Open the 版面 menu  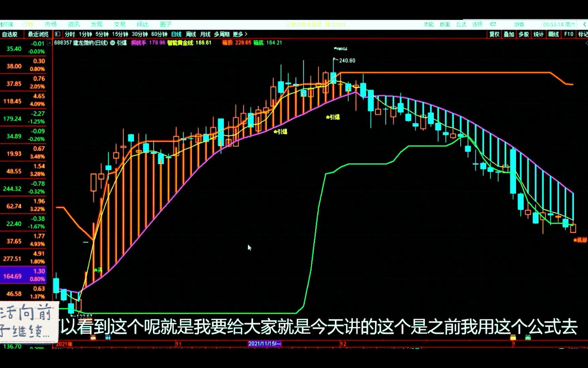[x=445, y=24]
